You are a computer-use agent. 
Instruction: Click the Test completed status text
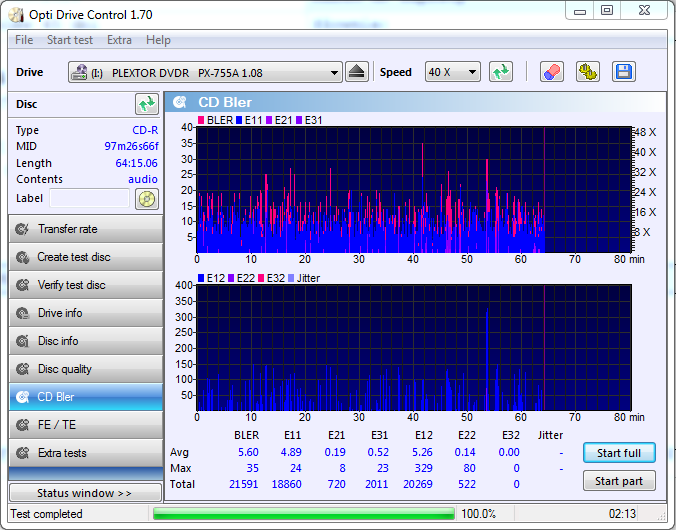(46, 514)
